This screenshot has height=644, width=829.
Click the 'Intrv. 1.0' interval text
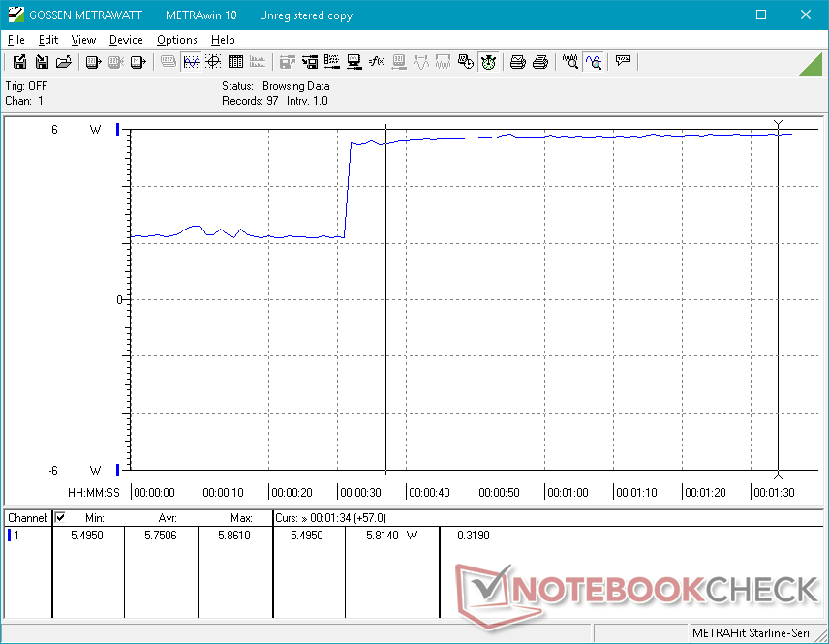pyautogui.click(x=307, y=101)
